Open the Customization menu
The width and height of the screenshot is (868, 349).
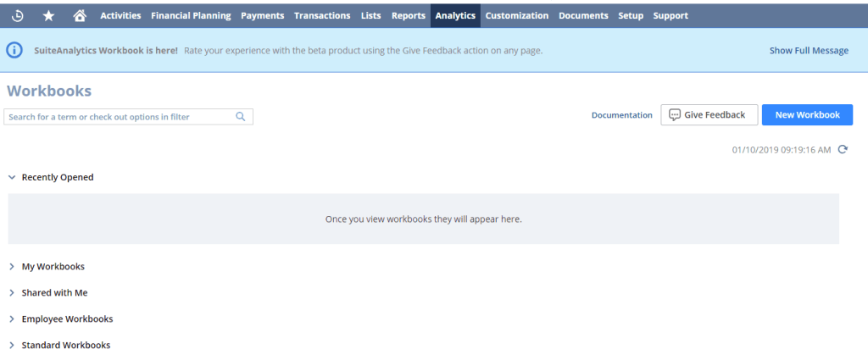[517, 16]
